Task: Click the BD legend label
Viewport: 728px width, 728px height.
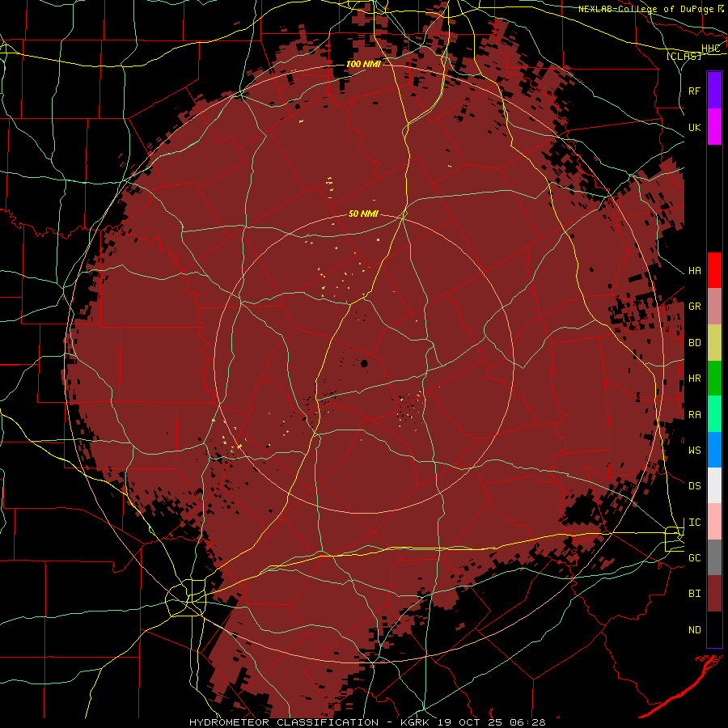Action: 694,343
